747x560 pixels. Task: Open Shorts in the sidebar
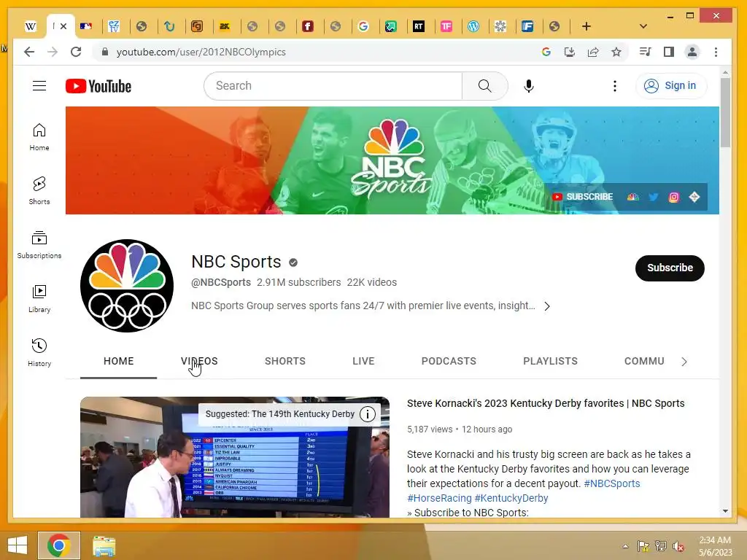(x=39, y=191)
